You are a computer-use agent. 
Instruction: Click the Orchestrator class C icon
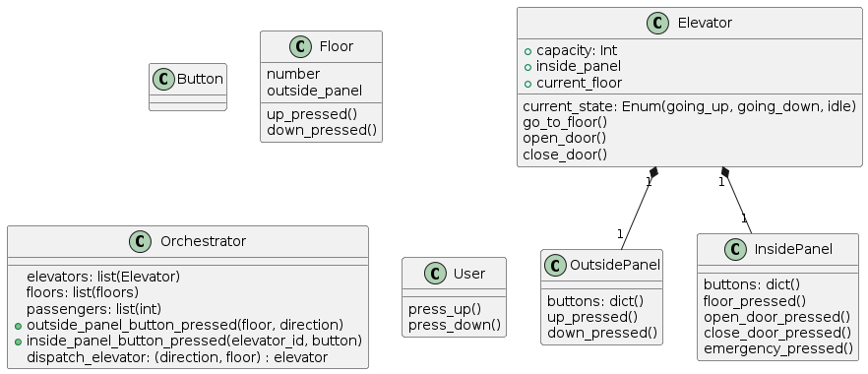tap(140, 242)
